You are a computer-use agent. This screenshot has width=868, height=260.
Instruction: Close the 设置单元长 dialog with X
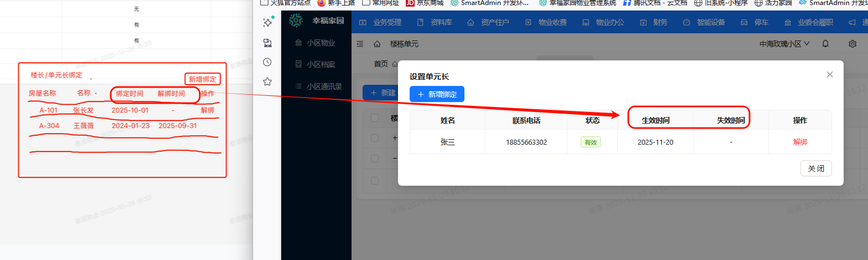pyautogui.click(x=830, y=74)
